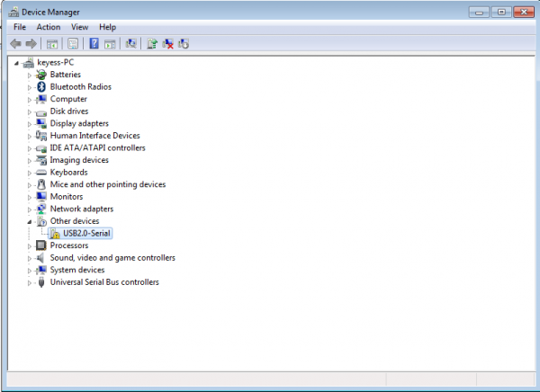Image resolution: width=540 pixels, height=392 pixels.
Task: Click the Back arrow toolbar button
Action: pyautogui.click(x=15, y=43)
